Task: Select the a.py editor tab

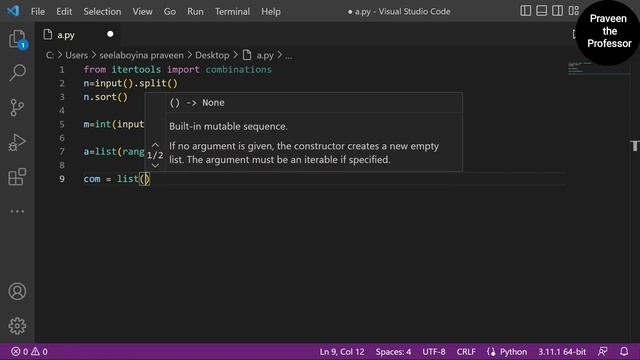Action: click(78, 35)
